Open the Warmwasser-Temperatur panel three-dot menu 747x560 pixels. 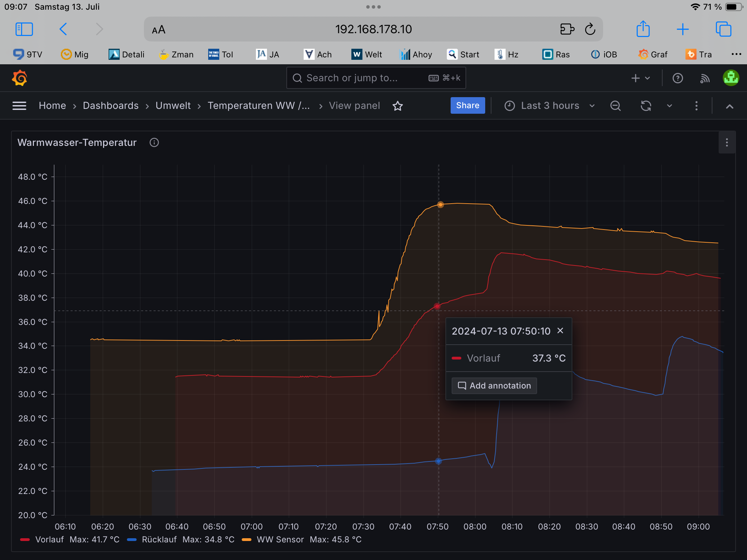point(727,142)
